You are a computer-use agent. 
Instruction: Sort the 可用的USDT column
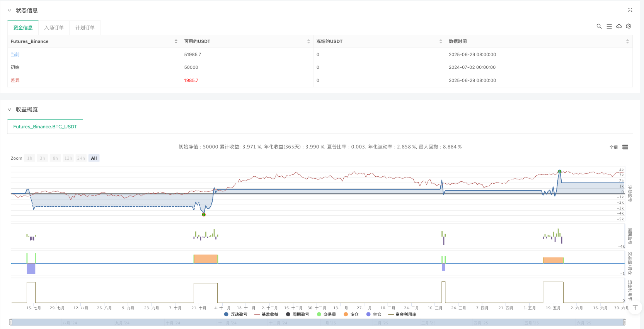[308, 41]
